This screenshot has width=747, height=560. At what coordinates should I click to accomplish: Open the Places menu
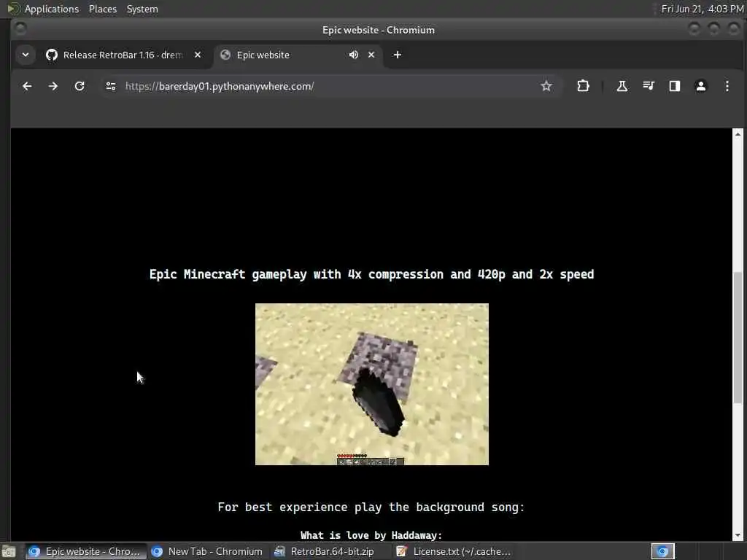(103, 9)
